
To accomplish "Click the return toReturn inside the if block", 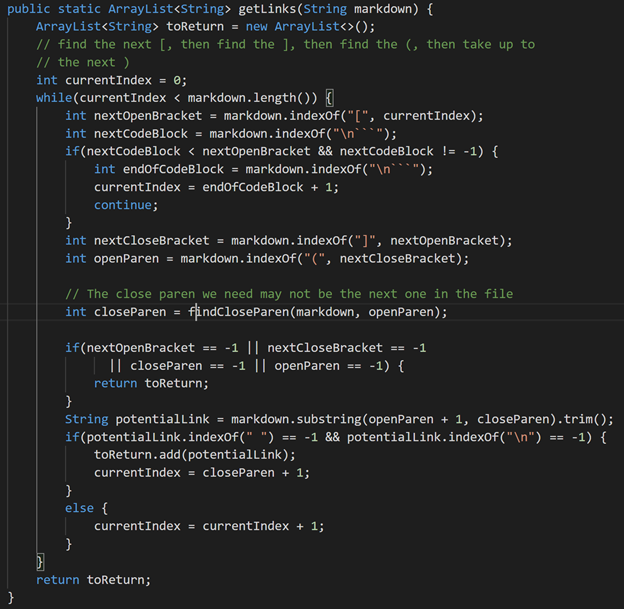I will [x=151, y=383].
